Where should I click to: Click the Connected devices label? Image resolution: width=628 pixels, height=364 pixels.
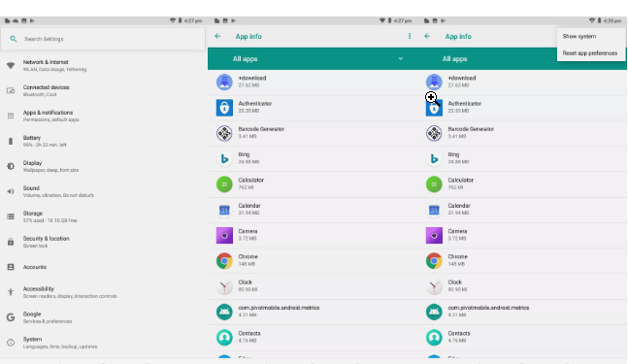click(46, 87)
